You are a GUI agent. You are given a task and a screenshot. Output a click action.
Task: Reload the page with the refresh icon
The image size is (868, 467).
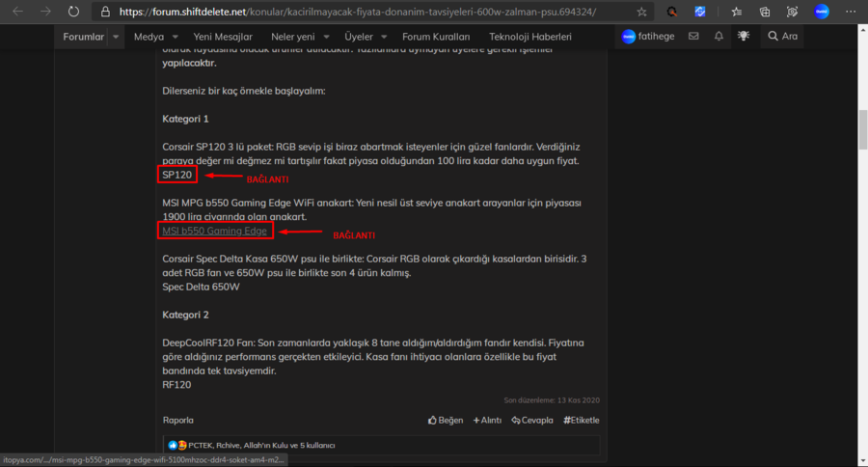tap(73, 11)
